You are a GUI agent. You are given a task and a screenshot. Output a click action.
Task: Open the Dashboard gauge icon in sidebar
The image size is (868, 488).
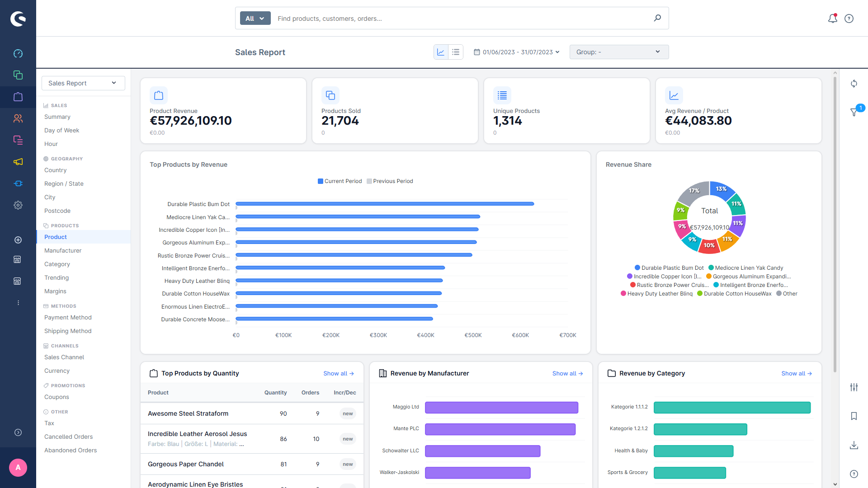pos(18,53)
